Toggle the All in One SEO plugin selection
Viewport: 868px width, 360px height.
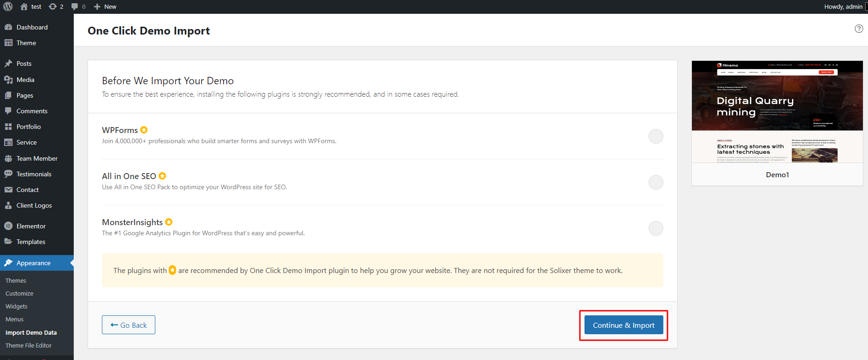pos(655,182)
